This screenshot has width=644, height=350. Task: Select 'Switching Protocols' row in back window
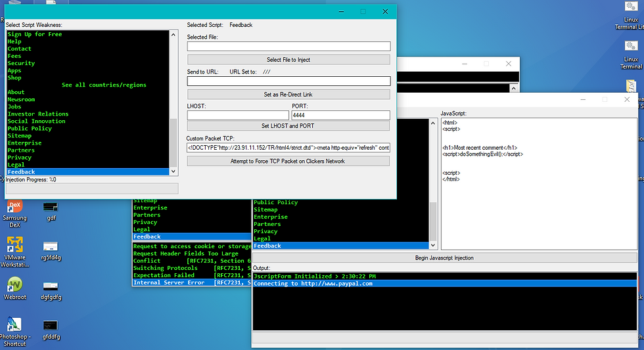[x=192, y=268]
